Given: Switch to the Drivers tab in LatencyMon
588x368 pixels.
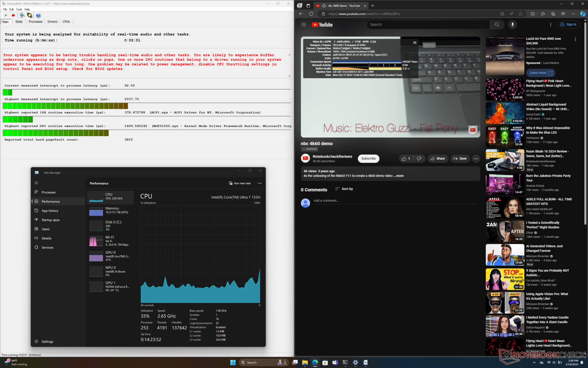Looking at the screenshot, I should pos(52,22).
